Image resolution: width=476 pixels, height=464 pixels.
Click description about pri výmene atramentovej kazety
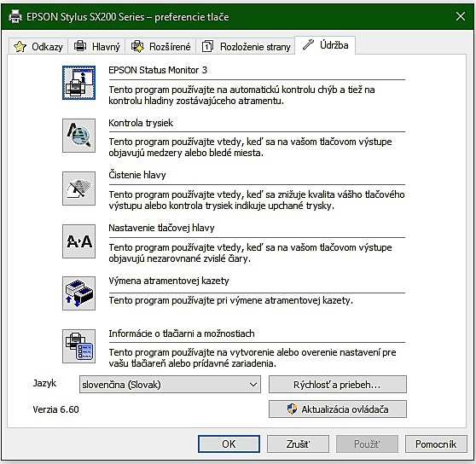(x=230, y=300)
